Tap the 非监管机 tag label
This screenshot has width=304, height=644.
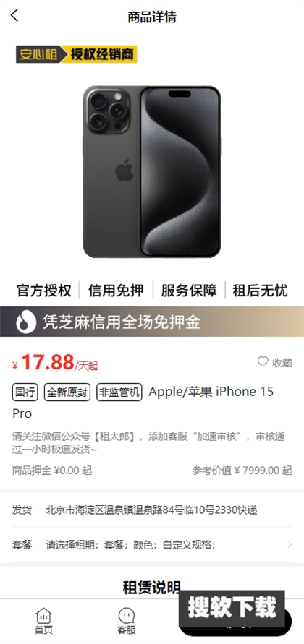click(119, 392)
